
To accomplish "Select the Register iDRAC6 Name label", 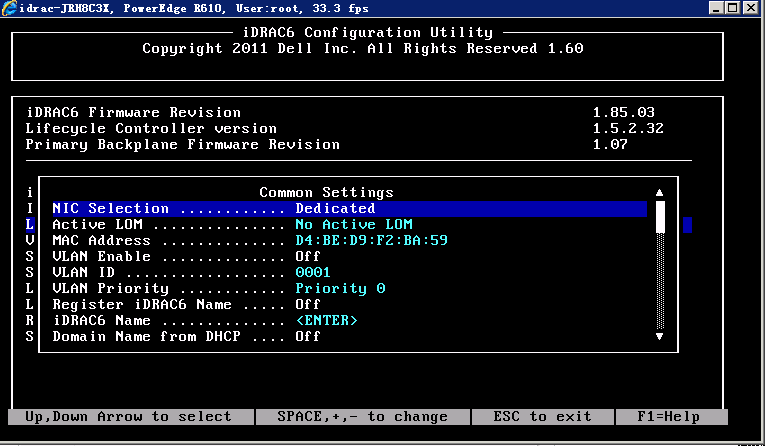I will pyautogui.click(x=141, y=305).
